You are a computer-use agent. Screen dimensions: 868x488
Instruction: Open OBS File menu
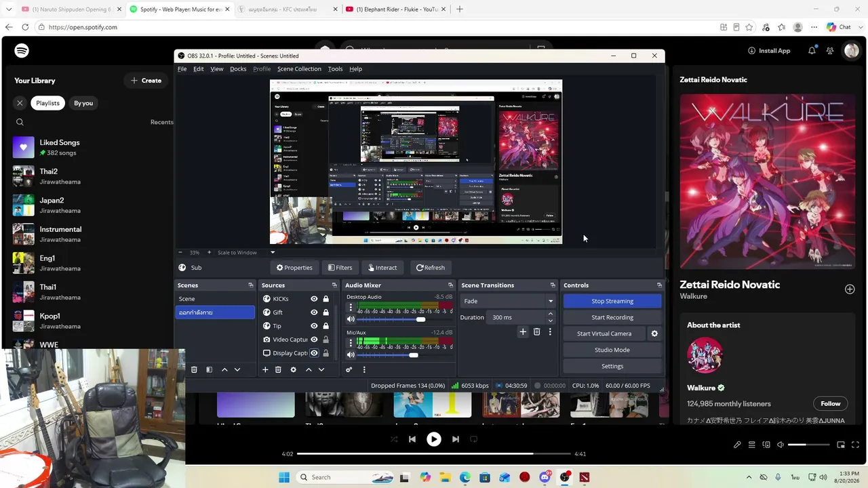pos(182,69)
